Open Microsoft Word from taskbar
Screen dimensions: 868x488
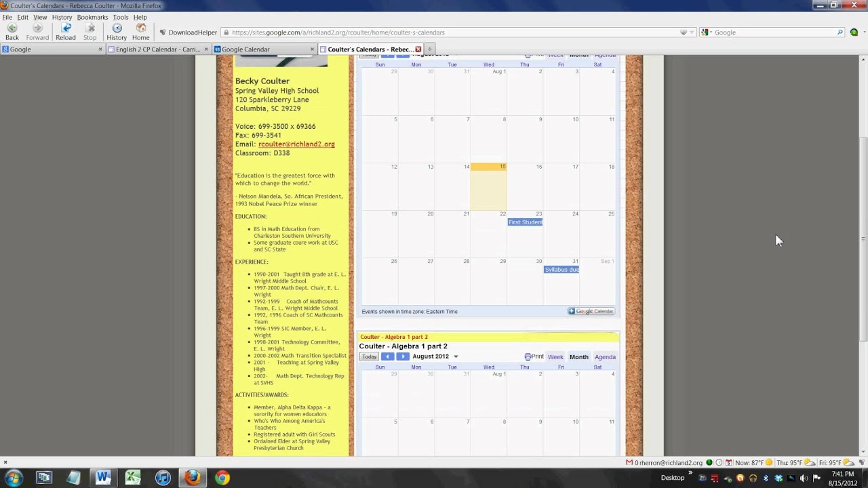[103, 478]
